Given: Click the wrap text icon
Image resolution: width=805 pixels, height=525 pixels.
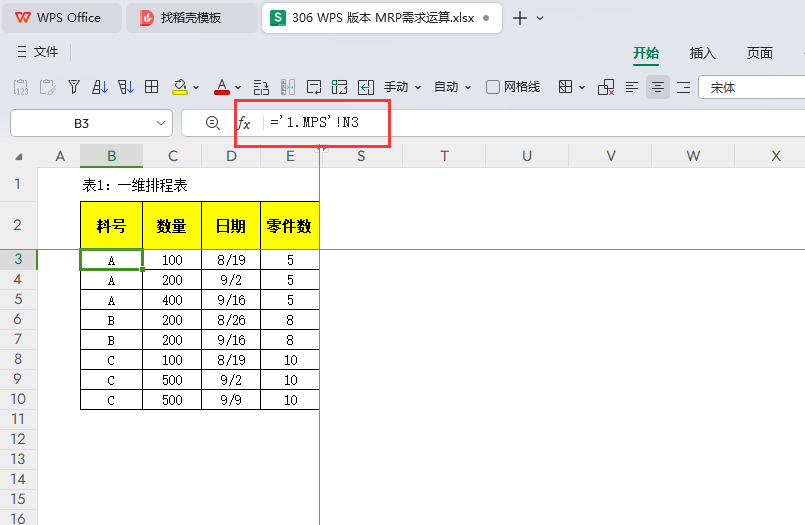Looking at the screenshot, I should pos(314,87).
